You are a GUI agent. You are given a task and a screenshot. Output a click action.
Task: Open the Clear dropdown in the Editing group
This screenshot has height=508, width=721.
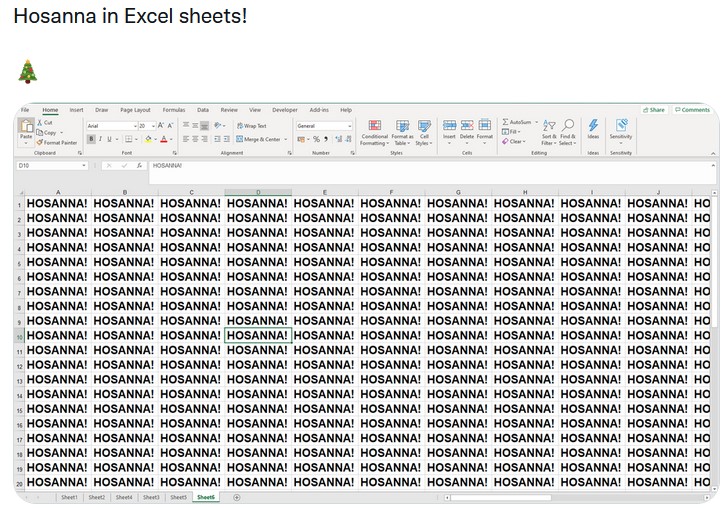514,142
